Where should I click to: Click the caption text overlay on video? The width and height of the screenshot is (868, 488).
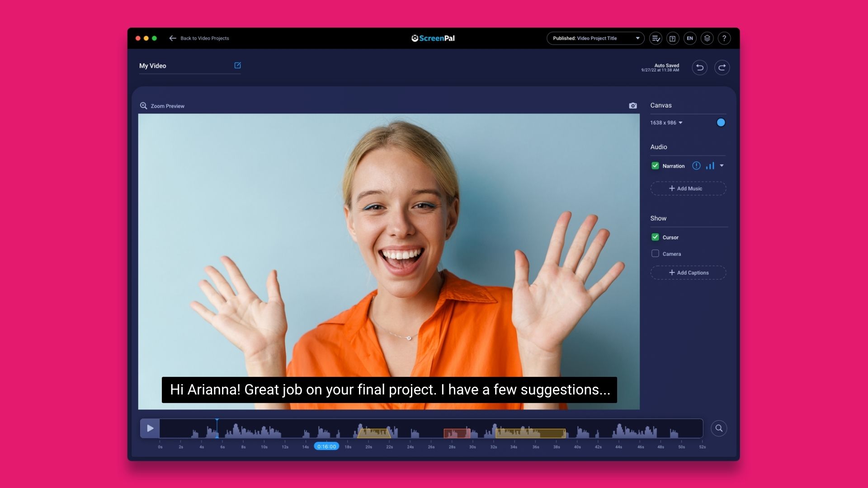click(389, 390)
